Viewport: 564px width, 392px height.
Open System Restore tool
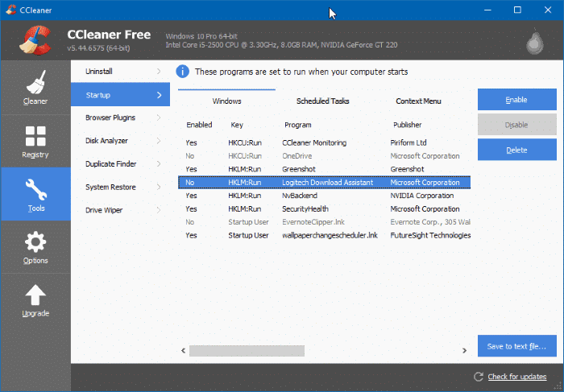120,187
